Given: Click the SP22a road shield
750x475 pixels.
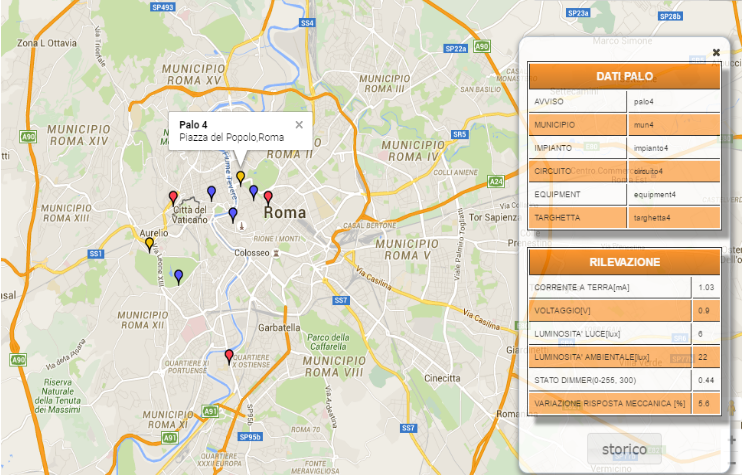Looking at the screenshot, I should pyautogui.click(x=455, y=48).
